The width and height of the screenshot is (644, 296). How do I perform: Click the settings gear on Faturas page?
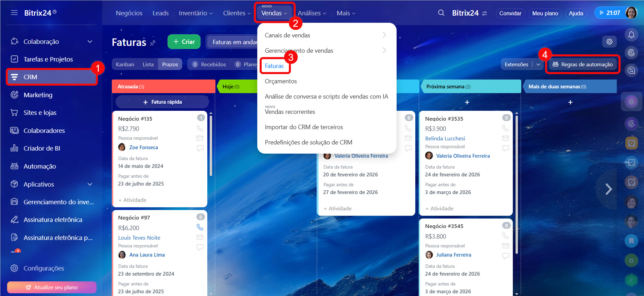pos(609,41)
